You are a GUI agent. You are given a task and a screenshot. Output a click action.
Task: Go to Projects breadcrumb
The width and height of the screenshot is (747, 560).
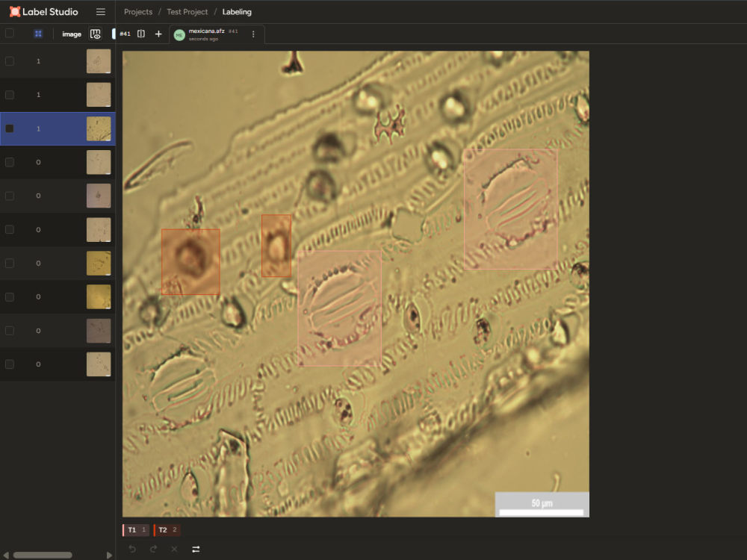[x=138, y=12]
